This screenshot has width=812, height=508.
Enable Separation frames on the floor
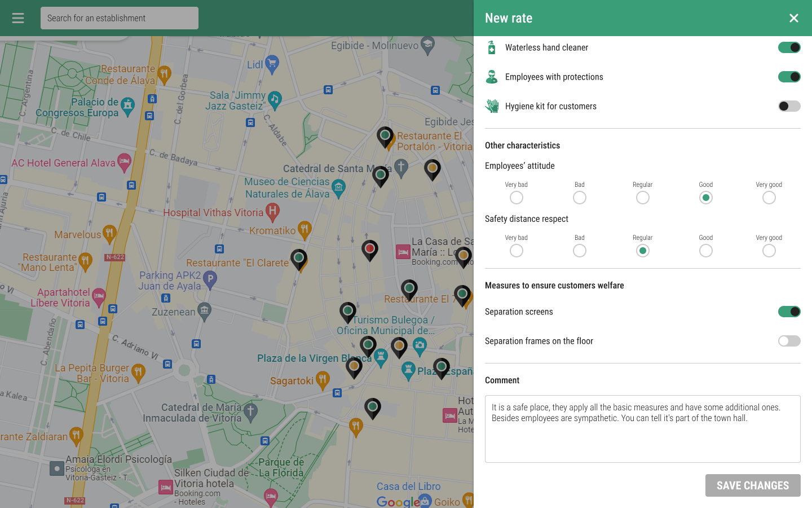[x=789, y=341]
